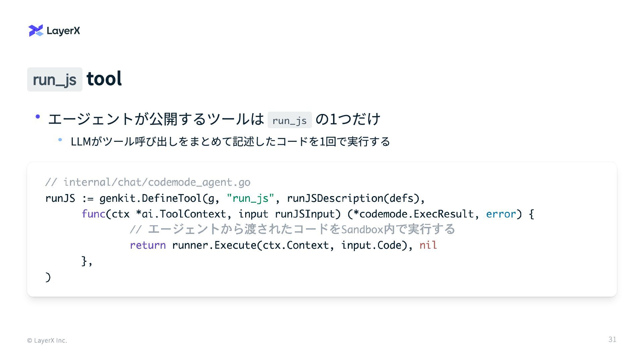Click runner.Execute call in code

214,245
